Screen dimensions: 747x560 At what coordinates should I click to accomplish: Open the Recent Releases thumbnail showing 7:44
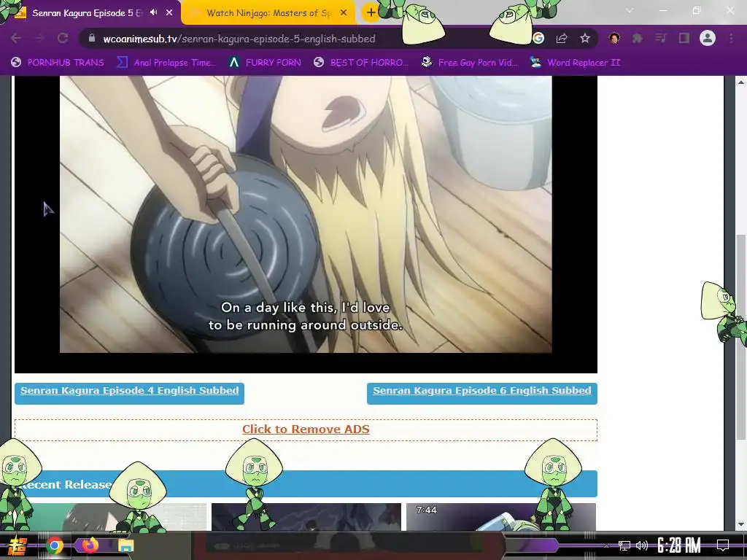tap(500, 517)
